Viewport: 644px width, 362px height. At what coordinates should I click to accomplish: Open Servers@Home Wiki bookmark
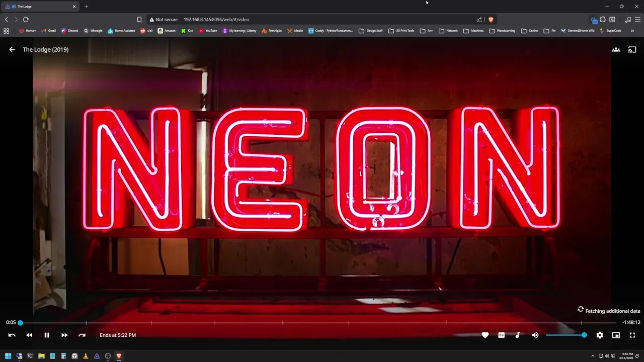click(x=577, y=31)
